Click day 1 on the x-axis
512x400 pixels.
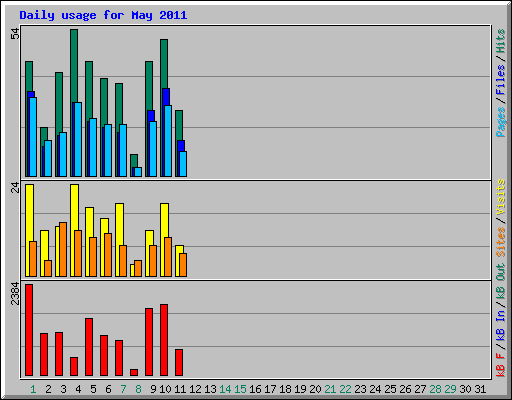pos(33,389)
